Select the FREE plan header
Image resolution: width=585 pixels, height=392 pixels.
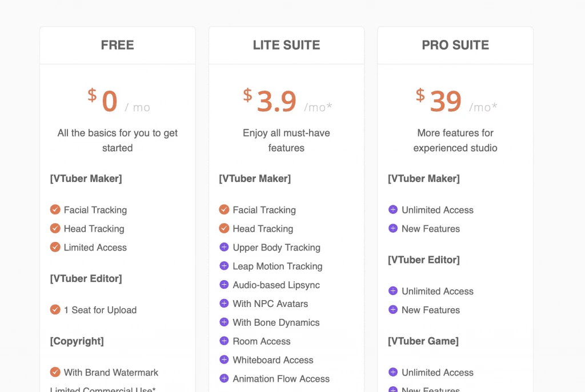[117, 45]
